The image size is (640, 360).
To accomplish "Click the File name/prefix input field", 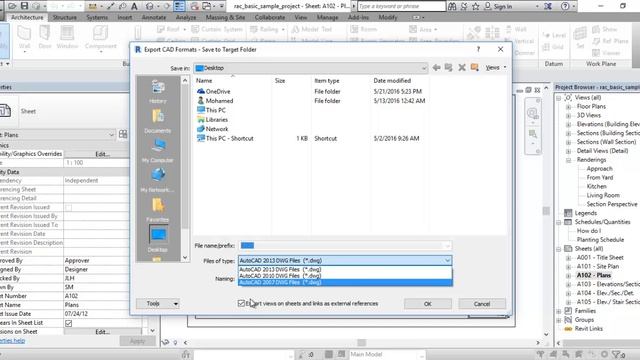I will tap(345, 245).
